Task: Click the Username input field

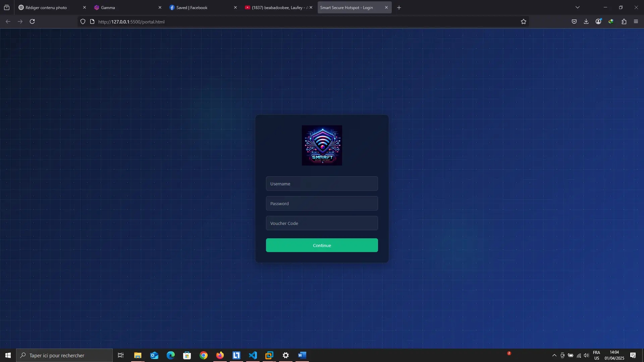Action: [x=322, y=184]
